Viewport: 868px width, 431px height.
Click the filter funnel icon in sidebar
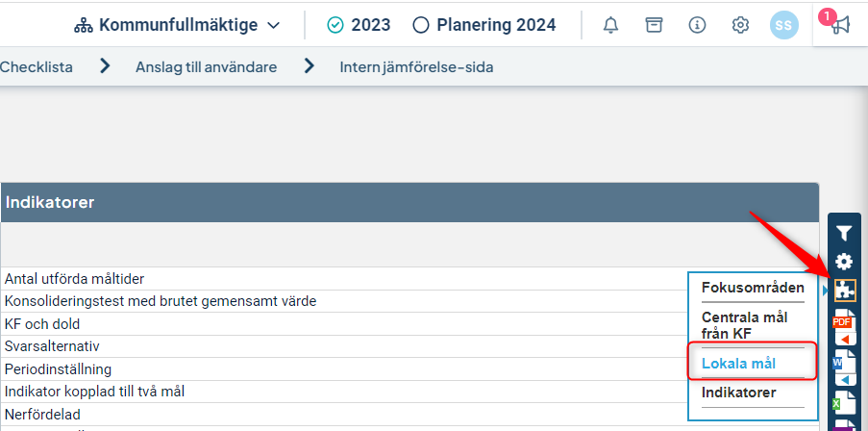coord(844,234)
